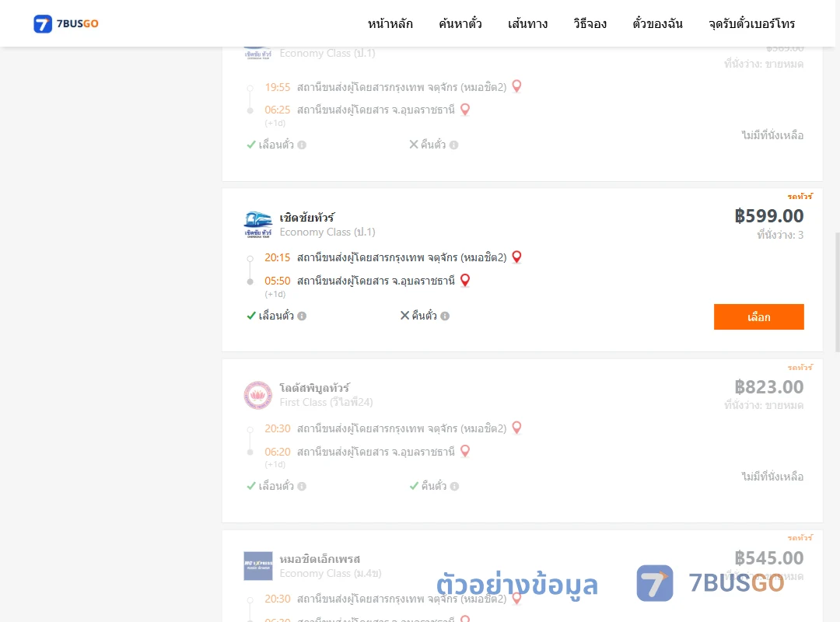Click Economy Class (ม.4ข) label
This screenshot has width=840, height=622.
pyautogui.click(x=331, y=573)
